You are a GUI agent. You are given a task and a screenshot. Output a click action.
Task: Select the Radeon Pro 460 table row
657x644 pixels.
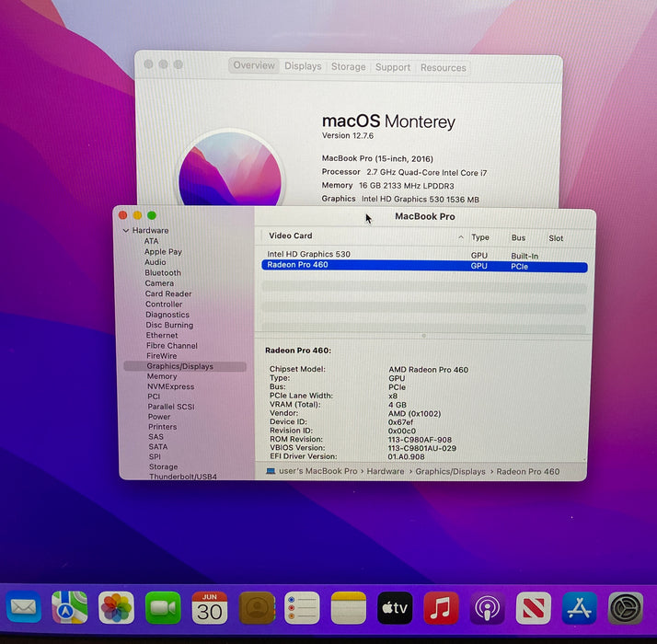tap(424, 266)
